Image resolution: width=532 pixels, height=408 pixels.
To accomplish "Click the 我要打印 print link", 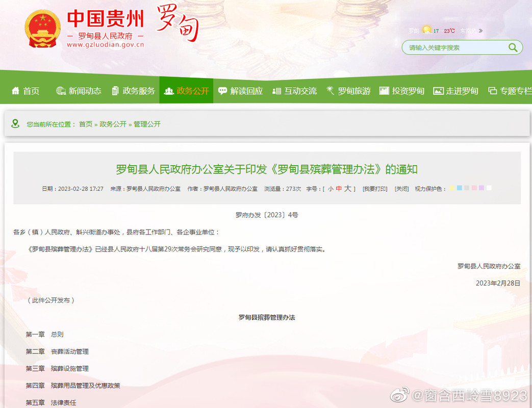I will [x=375, y=189].
